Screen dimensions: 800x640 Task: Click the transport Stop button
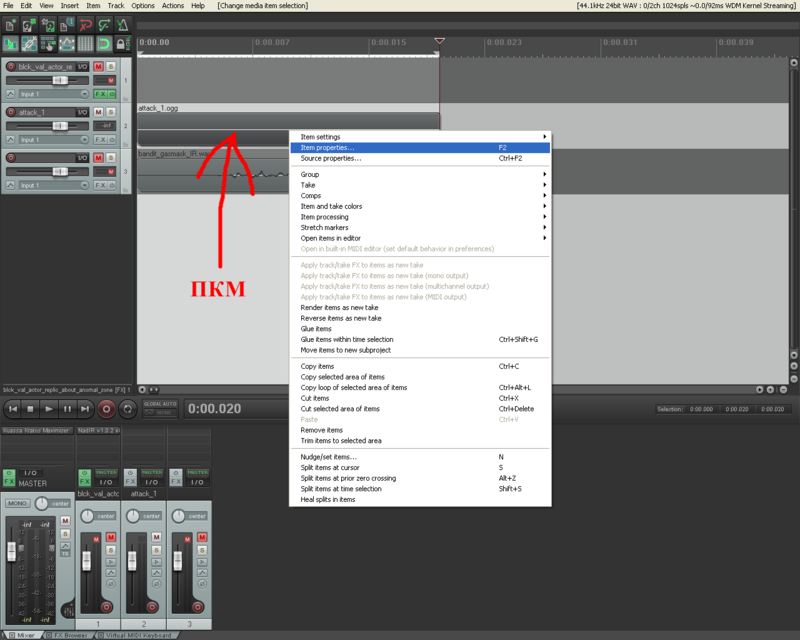pos(30,409)
